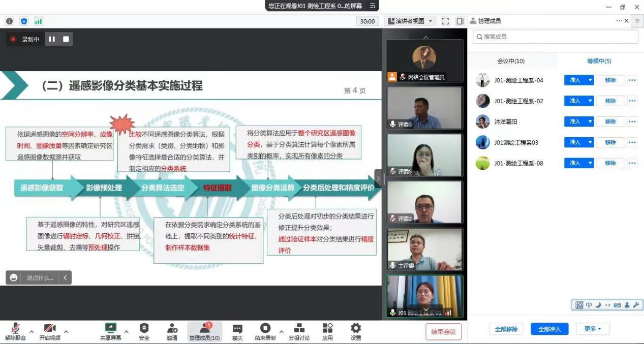The width and height of the screenshot is (644, 344).
Task: Expand admit dropdown for J01-测绘工程系-04
Action: coord(590,80)
